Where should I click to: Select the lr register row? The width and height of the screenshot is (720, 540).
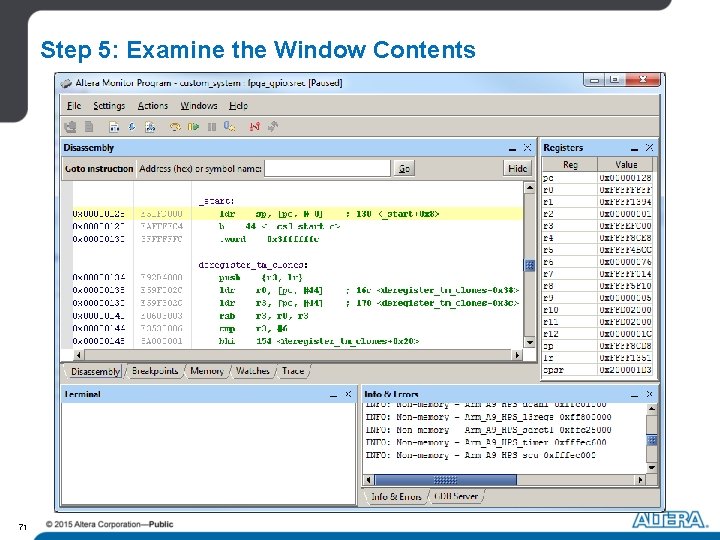click(597, 358)
